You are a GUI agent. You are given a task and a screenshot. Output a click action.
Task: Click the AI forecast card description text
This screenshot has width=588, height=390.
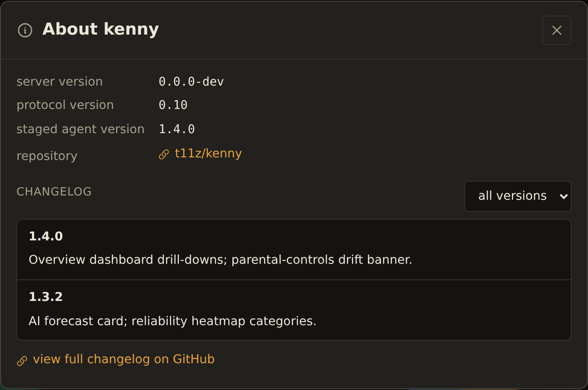coord(173,321)
